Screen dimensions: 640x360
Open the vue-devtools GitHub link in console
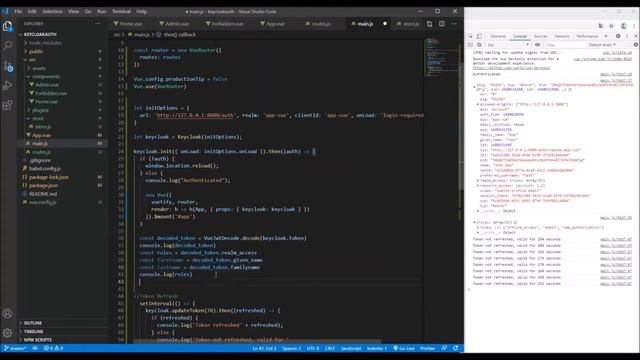point(511,68)
